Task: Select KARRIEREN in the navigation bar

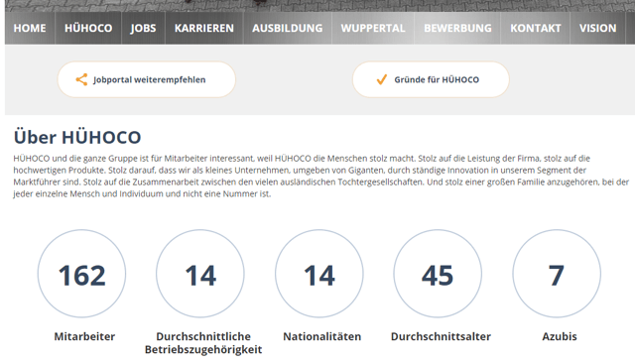Action: tap(204, 28)
